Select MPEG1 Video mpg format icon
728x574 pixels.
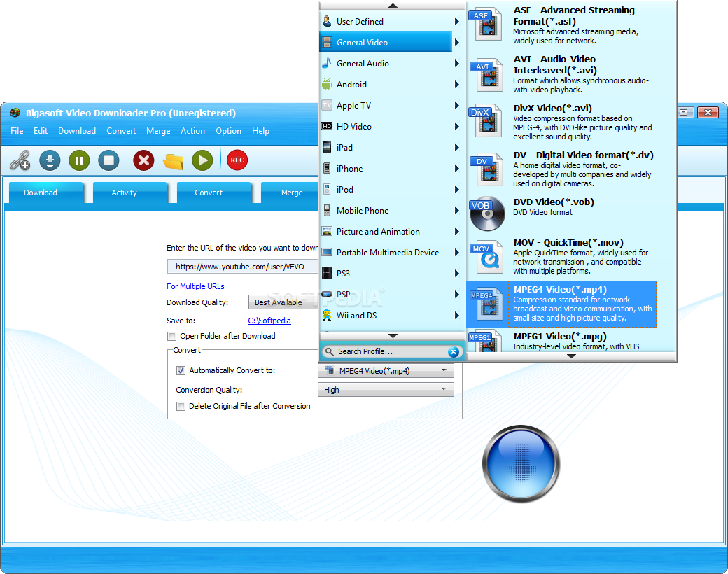click(x=484, y=341)
